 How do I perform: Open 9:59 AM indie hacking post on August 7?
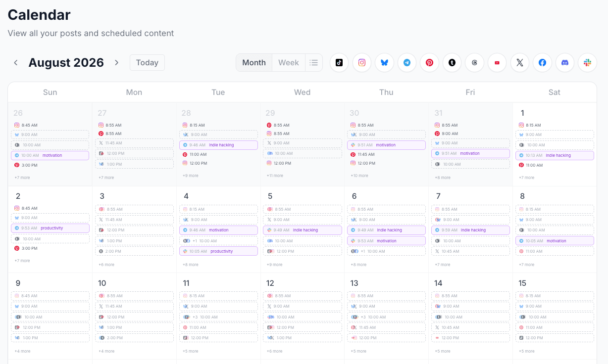(x=470, y=230)
